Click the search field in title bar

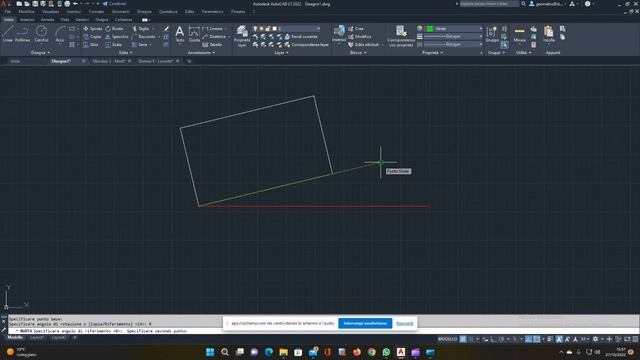(489, 4)
